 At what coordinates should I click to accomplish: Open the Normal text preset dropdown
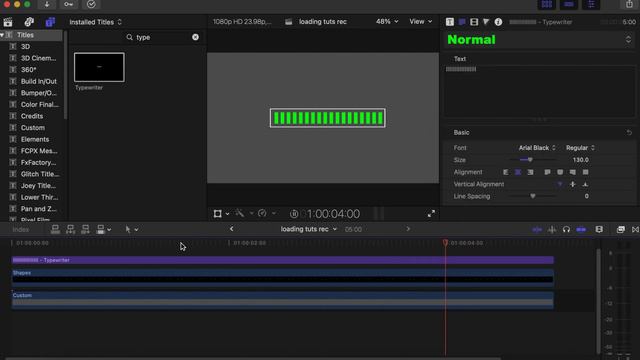tap(538, 40)
